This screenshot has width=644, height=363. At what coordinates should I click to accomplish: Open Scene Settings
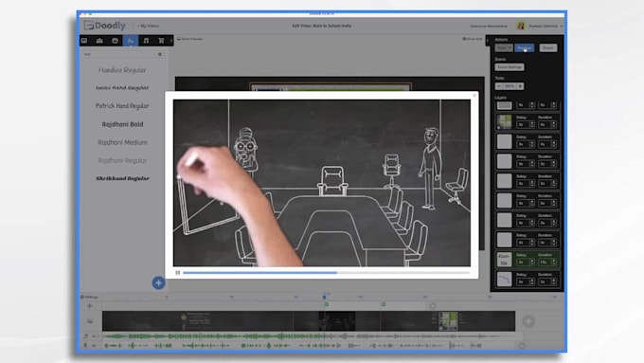(510, 67)
